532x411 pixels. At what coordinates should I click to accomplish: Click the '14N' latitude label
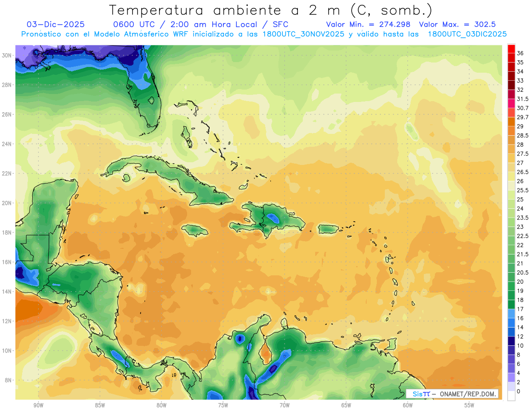point(8,291)
